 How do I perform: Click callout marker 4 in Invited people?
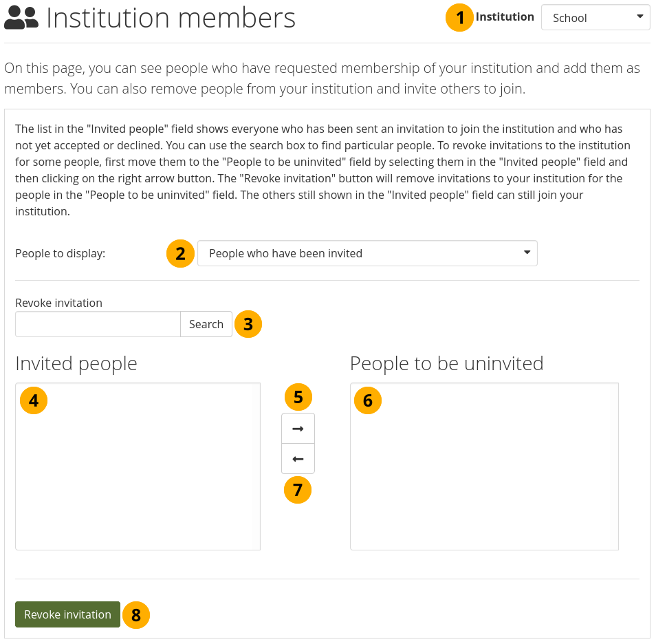coord(34,400)
